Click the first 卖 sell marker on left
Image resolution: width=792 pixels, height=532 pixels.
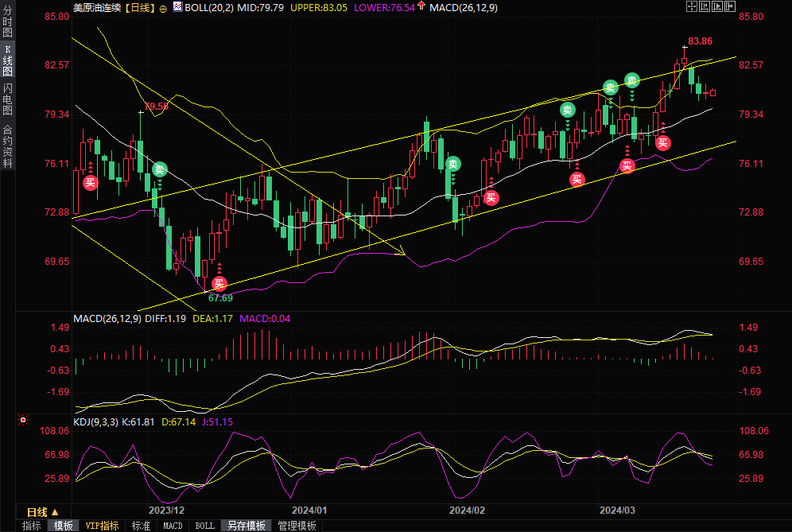[x=161, y=169]
